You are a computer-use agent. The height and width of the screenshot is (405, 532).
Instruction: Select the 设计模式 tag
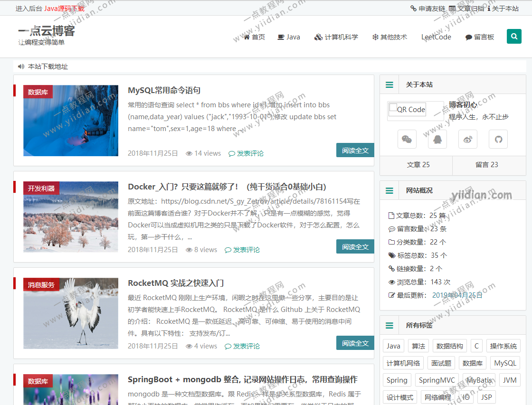click(x=400, y=397)
